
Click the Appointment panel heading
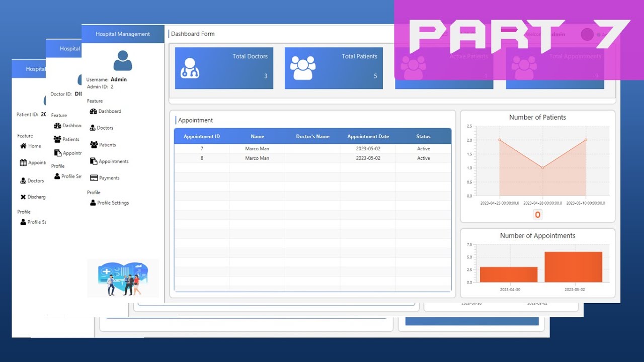click(x=195, y=120)
